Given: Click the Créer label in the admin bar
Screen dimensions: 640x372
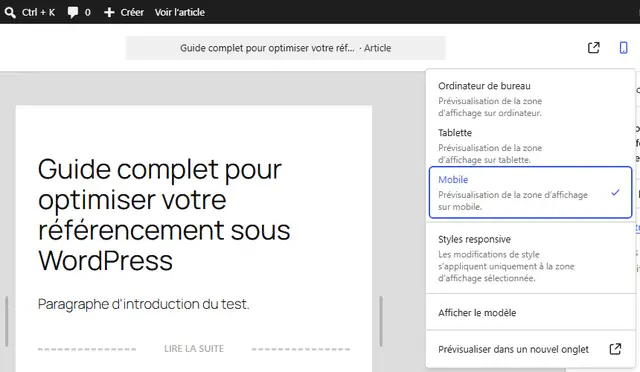Looking at the screenshot, I should [132, 12].
